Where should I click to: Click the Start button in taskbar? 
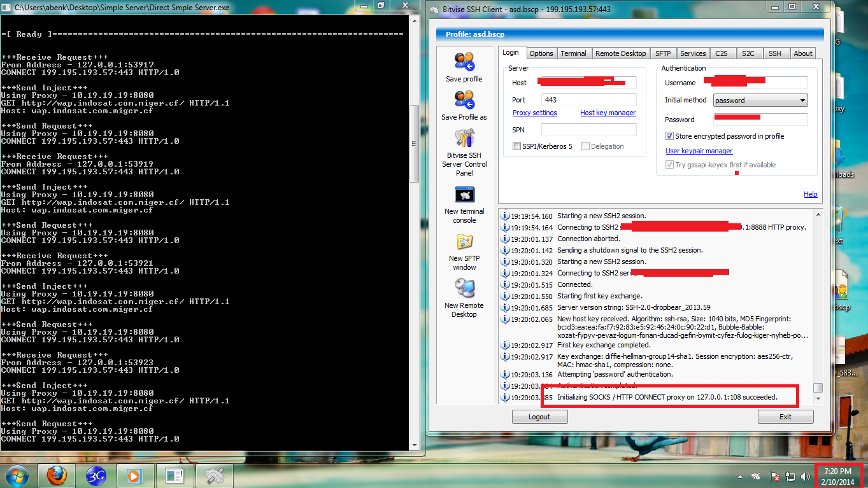coord(16,475)
